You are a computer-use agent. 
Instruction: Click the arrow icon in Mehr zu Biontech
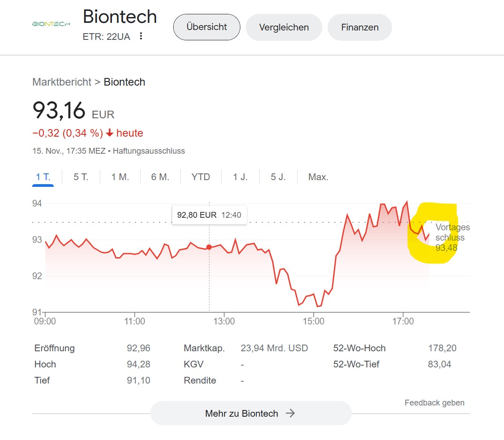(290, 413)
